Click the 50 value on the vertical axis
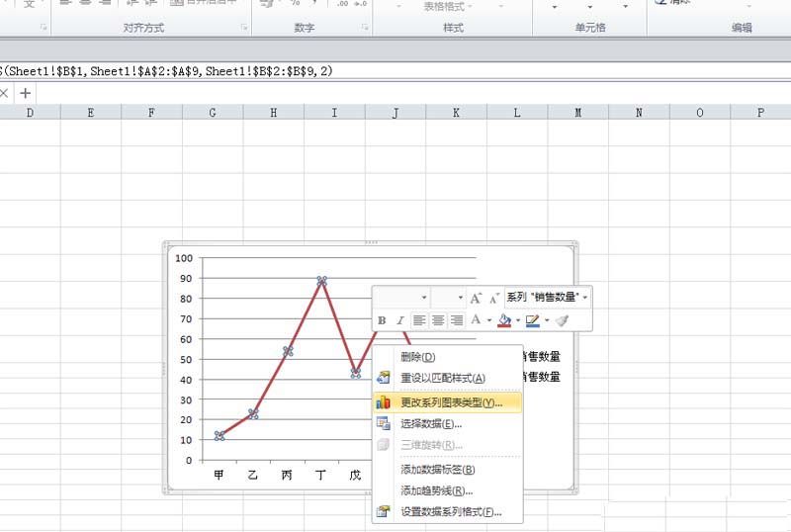Viewport: 791px width, 532px height. click(x=186, y=359)
